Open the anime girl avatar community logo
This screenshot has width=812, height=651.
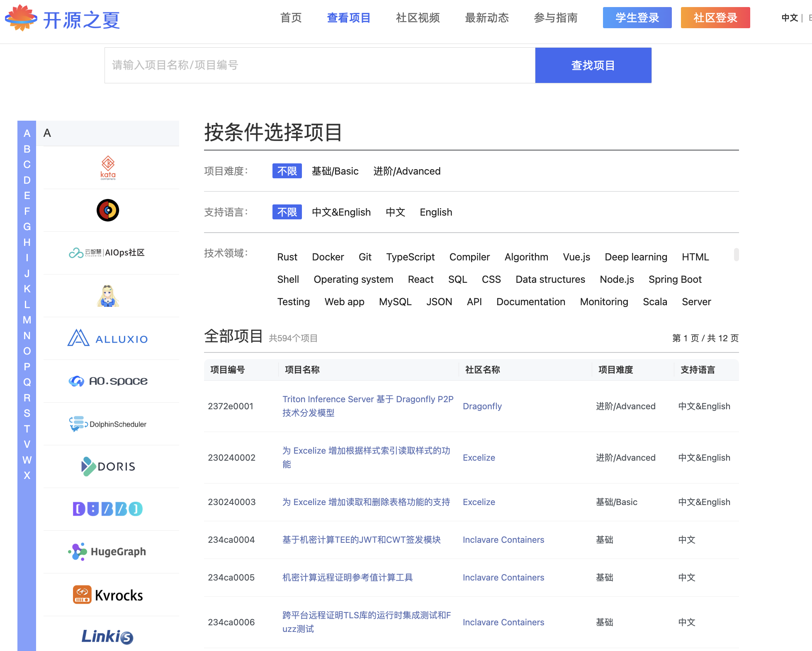108,296
